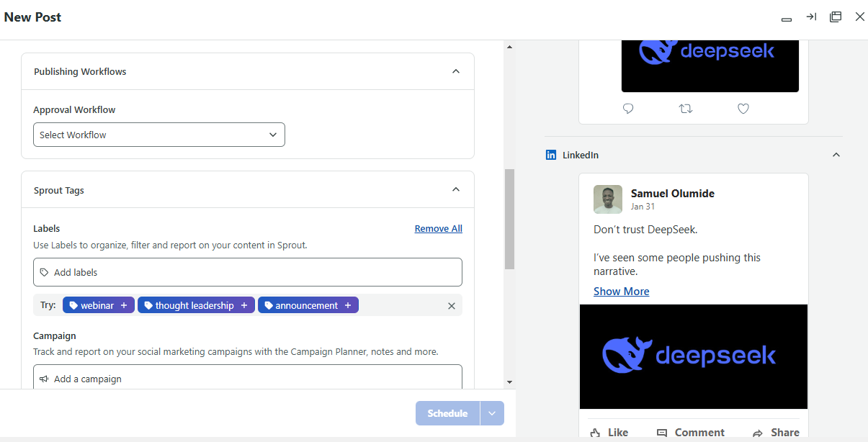The width and height of the screenshot is (868, 442).
Task: Click the Approval Workflow label
Action: (74, 109)
